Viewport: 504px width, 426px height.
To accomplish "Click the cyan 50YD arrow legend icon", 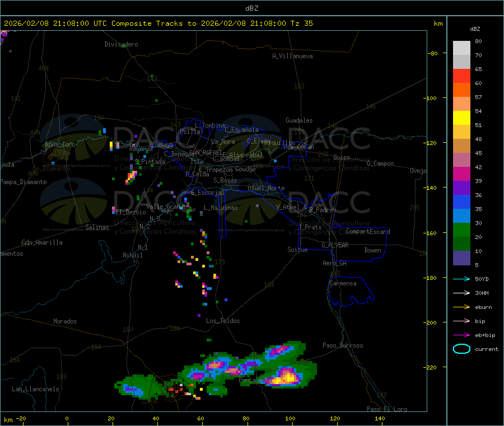I will coord(461,279).
